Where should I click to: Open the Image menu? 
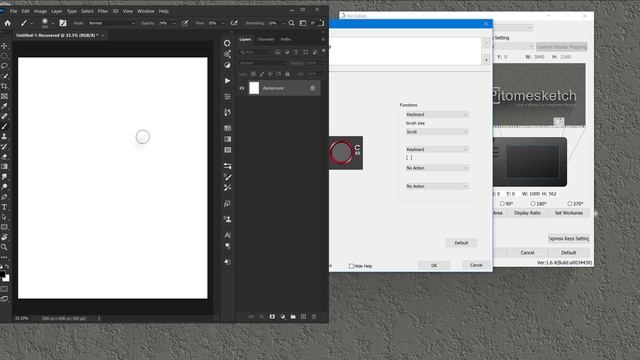click(40, 11)
